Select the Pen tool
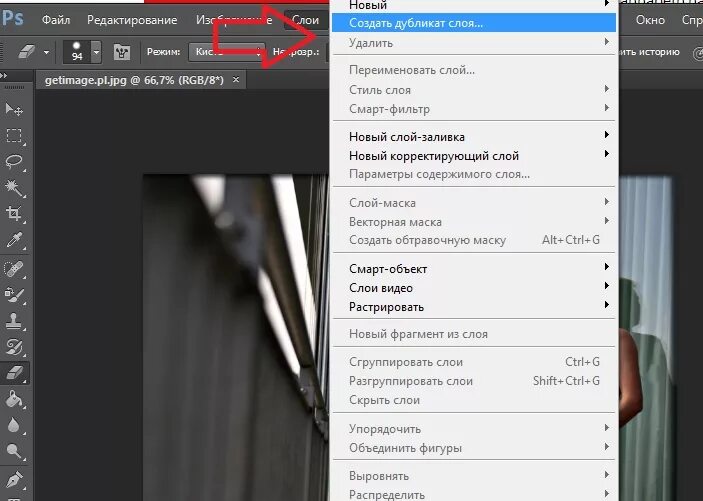The width and height of the screenshot is (703, 501). [x=14, y=478]
